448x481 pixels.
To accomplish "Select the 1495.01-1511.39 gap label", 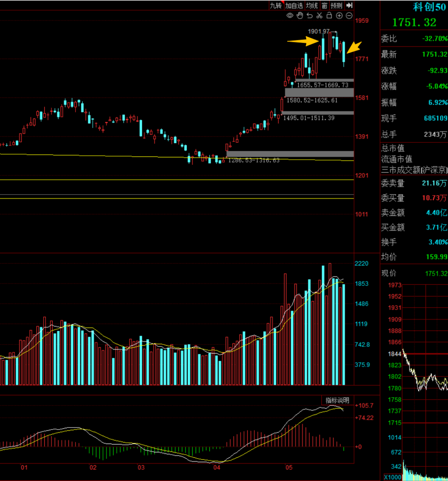I will click(x=309, y=118).
